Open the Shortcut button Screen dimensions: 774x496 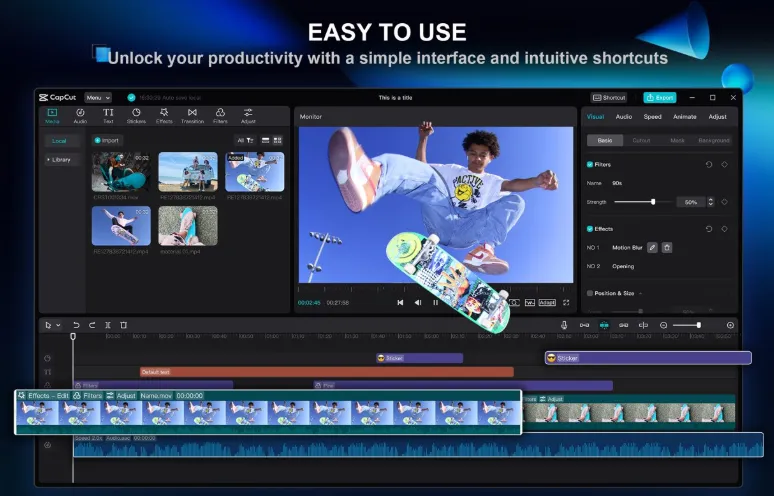[609, 98]
